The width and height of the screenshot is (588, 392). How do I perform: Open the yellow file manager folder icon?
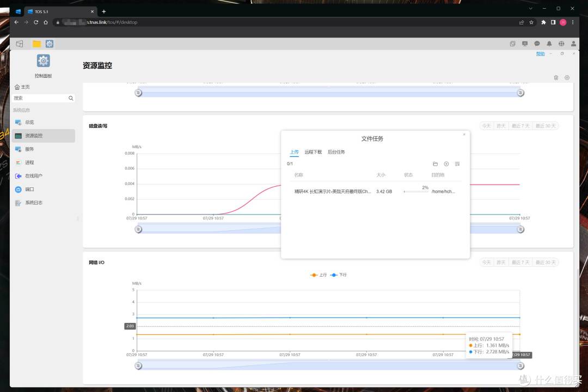tap(36, 44)
